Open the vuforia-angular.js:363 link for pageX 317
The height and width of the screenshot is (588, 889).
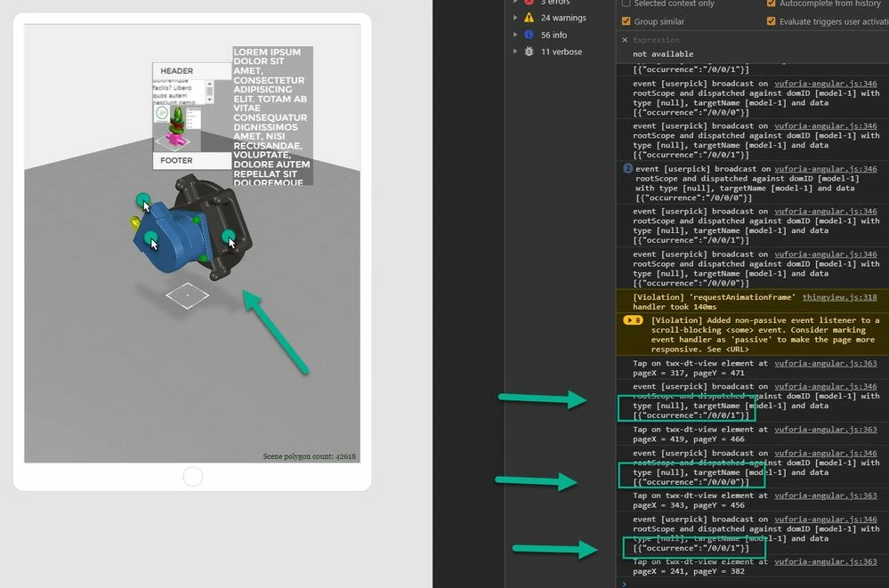click(826, 364)
